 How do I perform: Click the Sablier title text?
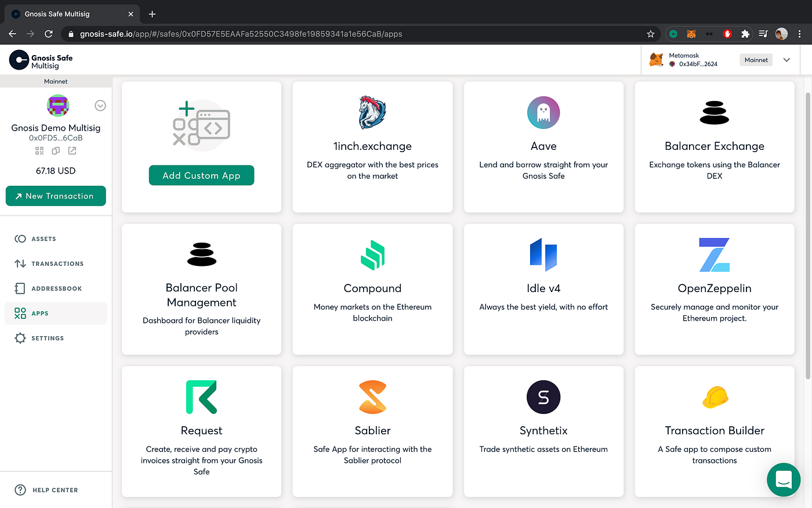tap(372, 431)
